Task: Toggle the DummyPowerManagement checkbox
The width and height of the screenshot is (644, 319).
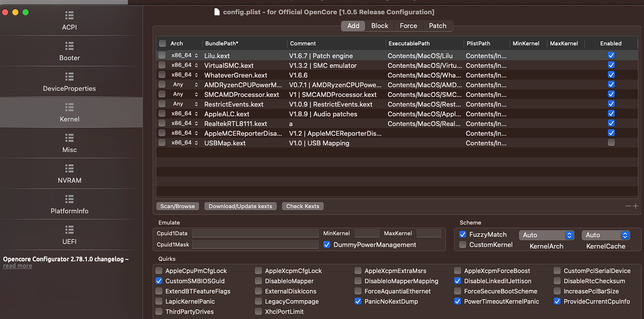Action: (x=327, y=244)
